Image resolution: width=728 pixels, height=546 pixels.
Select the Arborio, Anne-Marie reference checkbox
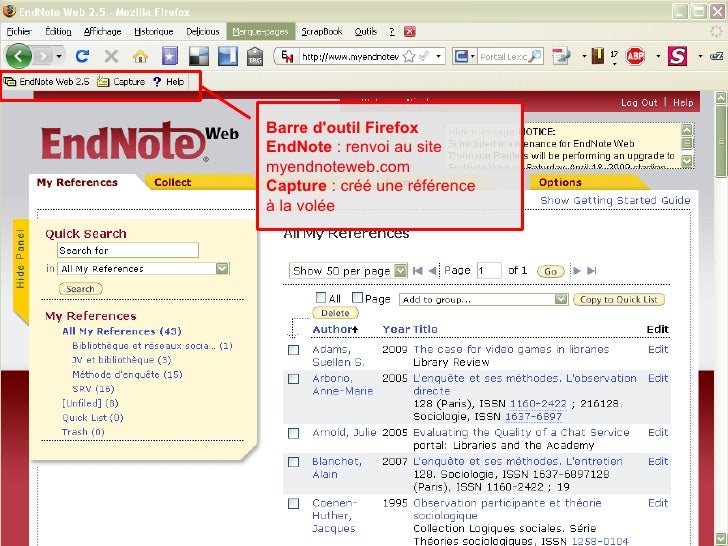tap(293, 379)
